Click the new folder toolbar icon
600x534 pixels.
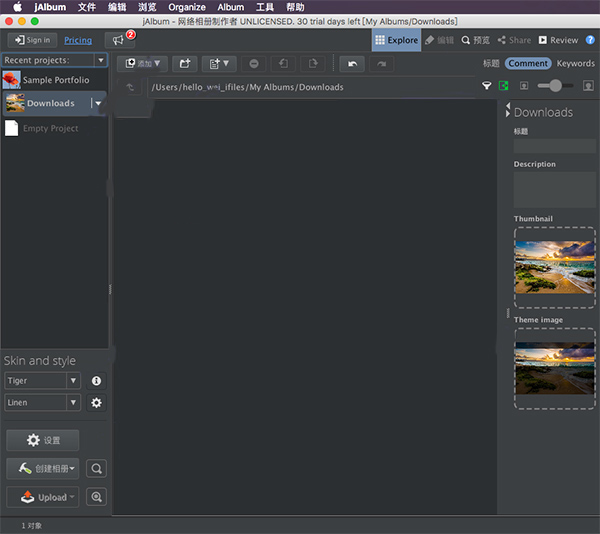point(184,64)
